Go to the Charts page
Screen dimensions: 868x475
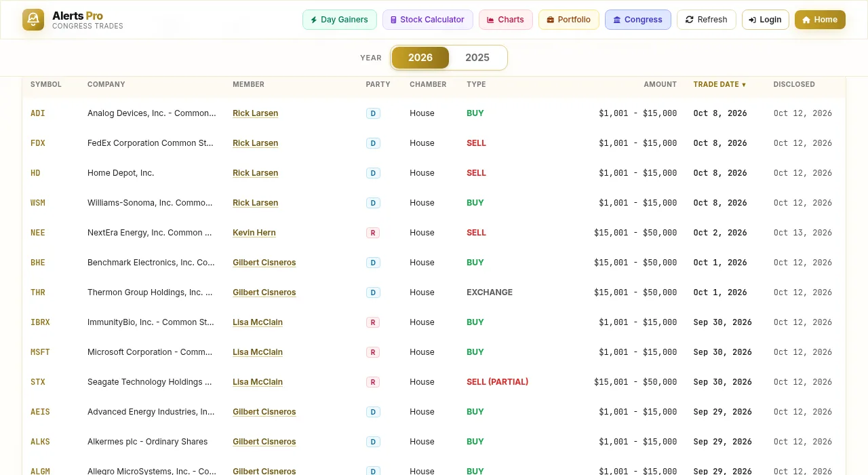pyautogui.click(x=505, y=20)
